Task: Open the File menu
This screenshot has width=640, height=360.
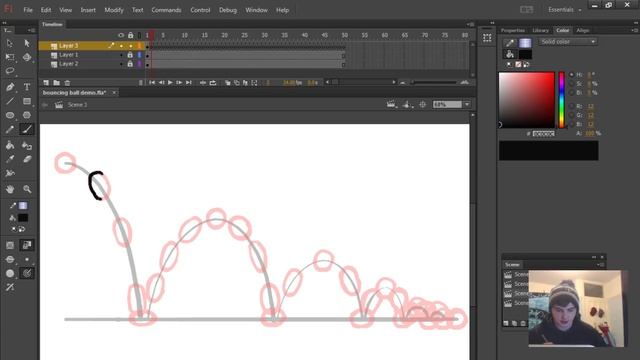Action: pos(28,10)
